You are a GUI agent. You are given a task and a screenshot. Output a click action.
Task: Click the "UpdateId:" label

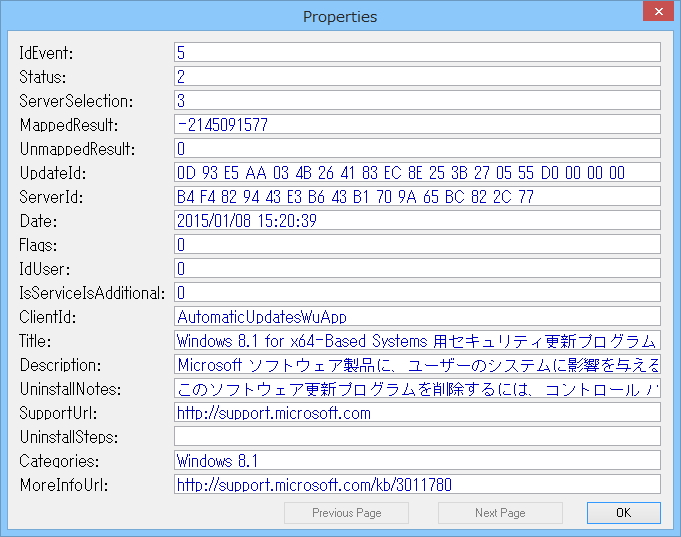point(53,173)
